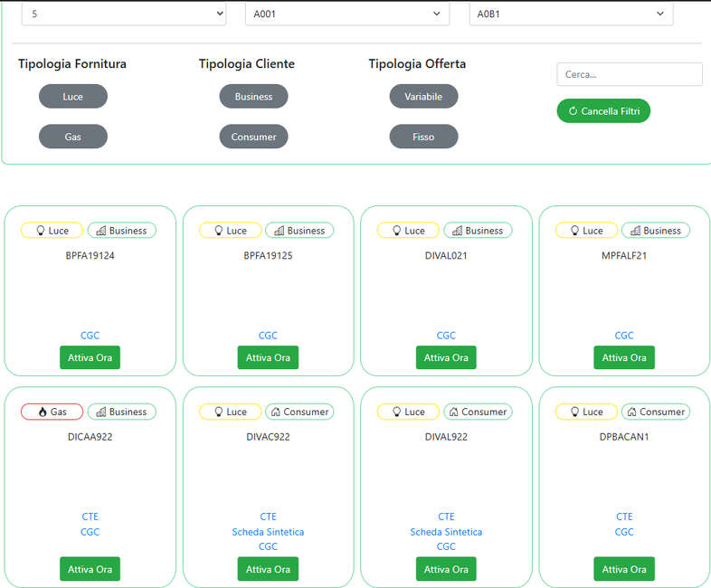Image resolution: width=711 pixels, height=588 pixels.
Task: Open CGC link on BPFA19125 card
Action: pyautogui.click(x=268, y=336)
